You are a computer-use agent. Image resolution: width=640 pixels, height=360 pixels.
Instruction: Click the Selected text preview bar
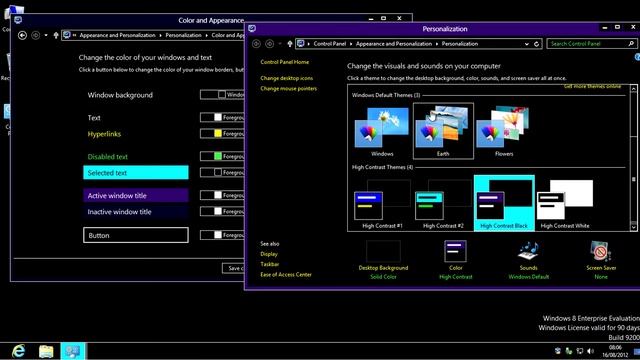136,173
